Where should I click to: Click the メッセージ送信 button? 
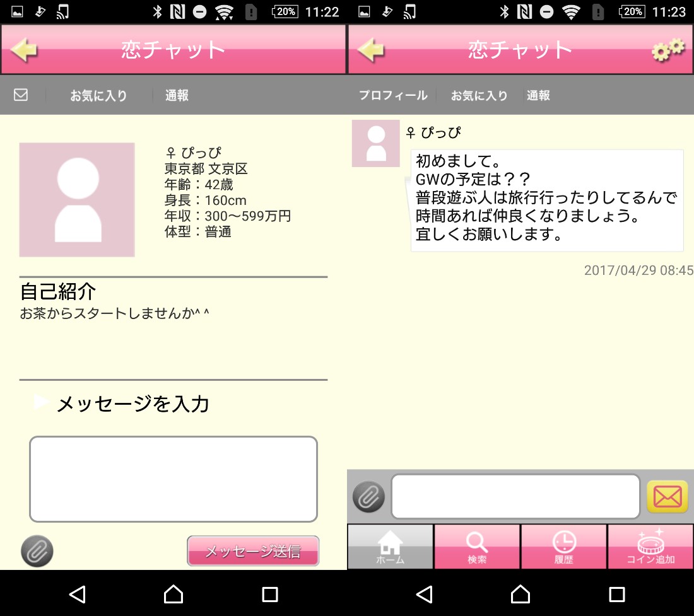(x=253, y=551)
